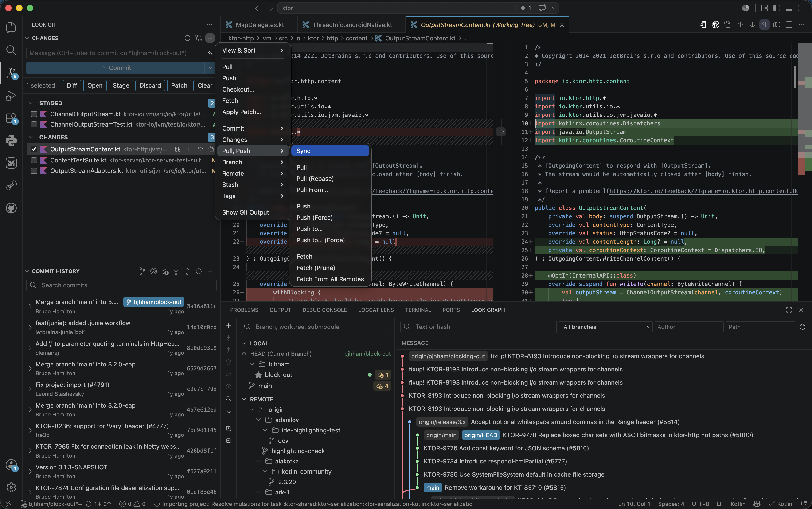Collapse the LOCAL branches section
812x509 pixels.
pos(244,343)
